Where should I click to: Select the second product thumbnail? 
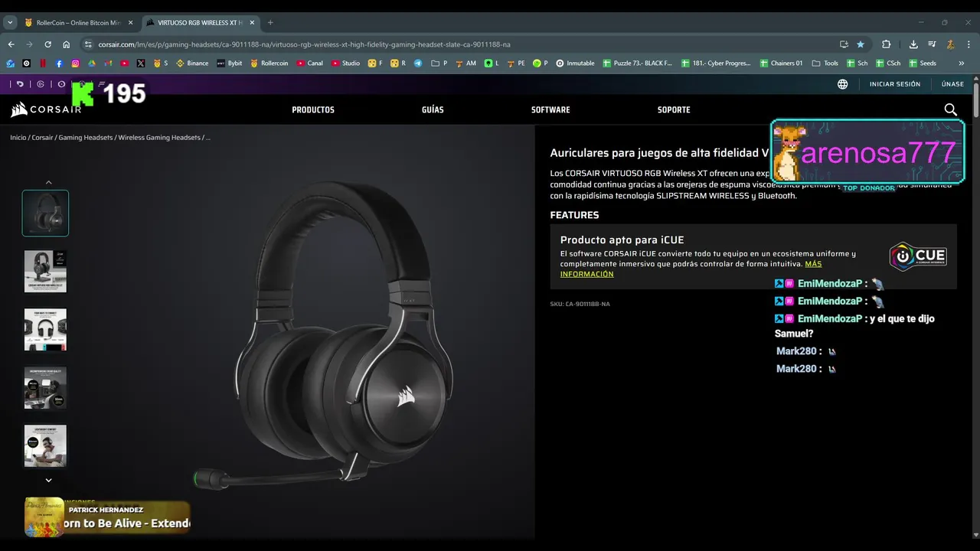click(x=45, y=271)
